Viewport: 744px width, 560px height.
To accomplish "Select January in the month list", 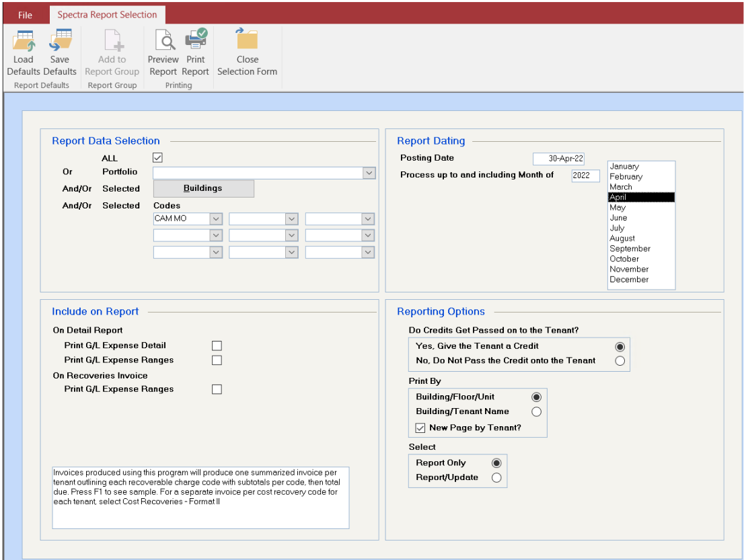I will pos(641,167).
